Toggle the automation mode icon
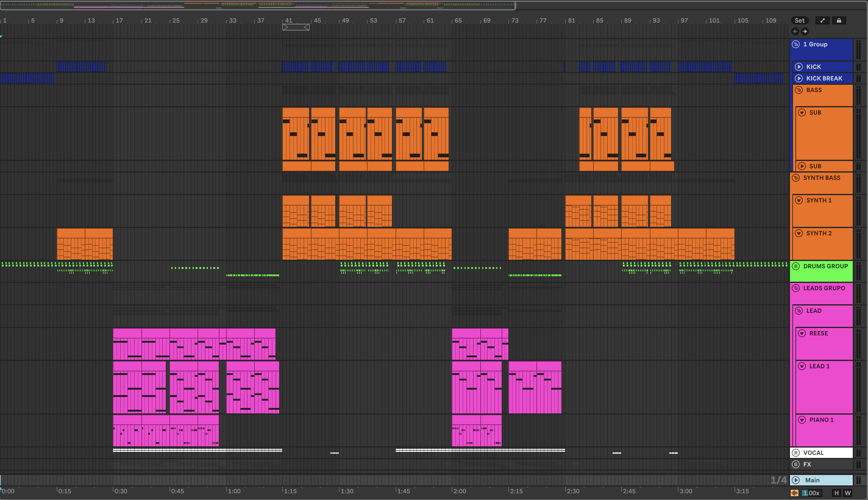 click(822, 21)
